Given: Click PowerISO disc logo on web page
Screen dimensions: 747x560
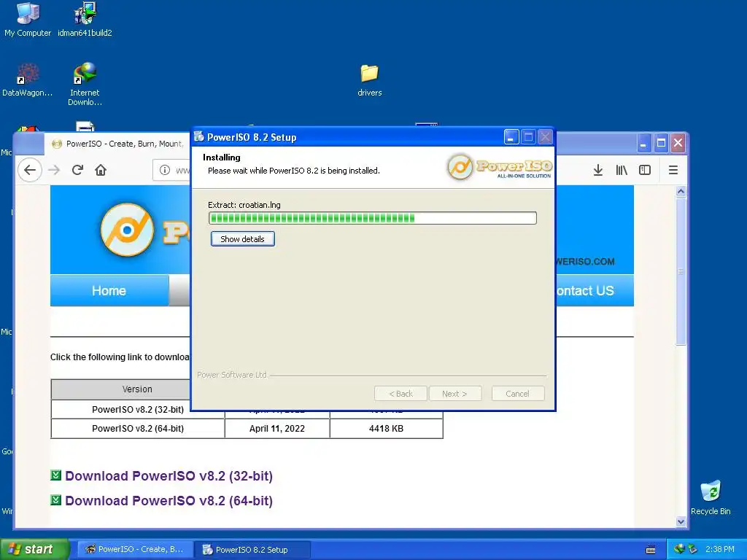Looking at the screenshot, I should coord(127,230).
